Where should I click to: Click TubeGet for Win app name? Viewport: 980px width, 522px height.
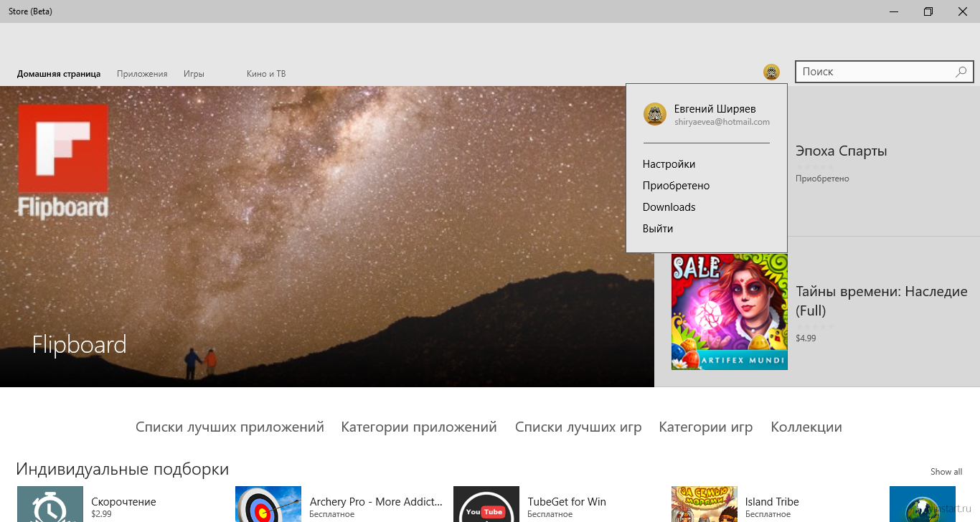(567, 502)
